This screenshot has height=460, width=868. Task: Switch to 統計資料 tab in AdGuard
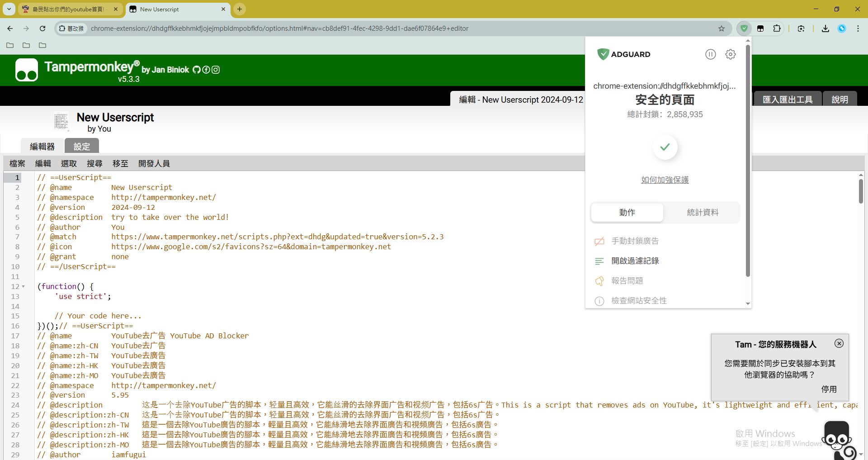pos(703,213)
